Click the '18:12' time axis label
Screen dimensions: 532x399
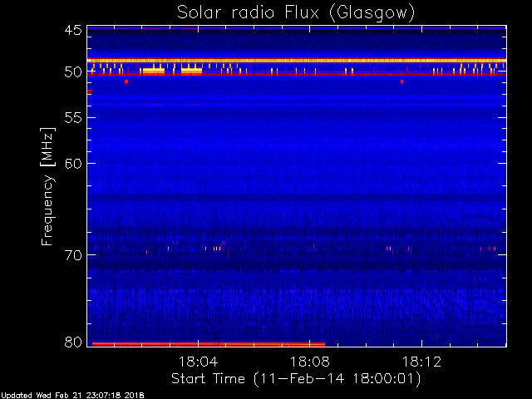(421, 362)
